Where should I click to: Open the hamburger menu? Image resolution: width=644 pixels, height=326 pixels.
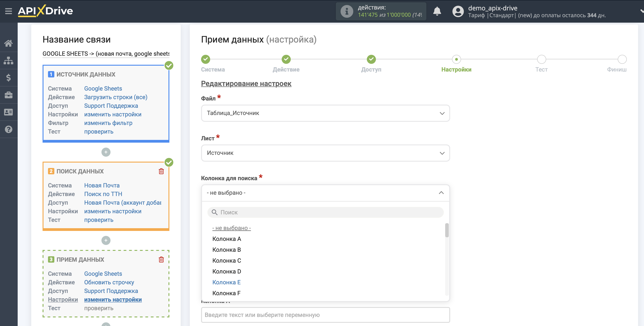(9, 11)
